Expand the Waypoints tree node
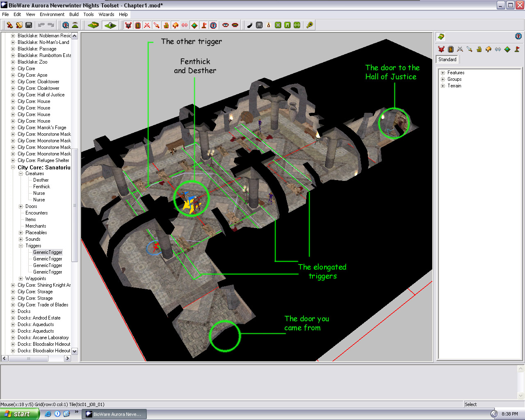 21,278
